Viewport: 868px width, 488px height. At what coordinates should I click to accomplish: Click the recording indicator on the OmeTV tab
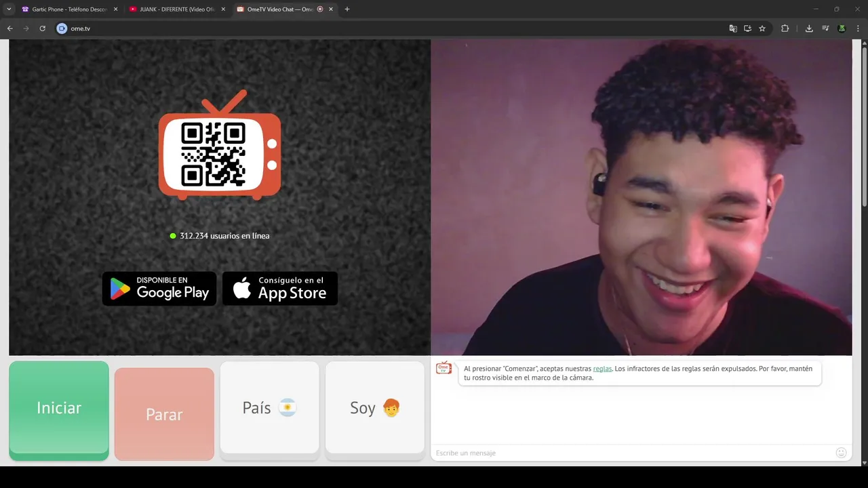coord(320,9)
